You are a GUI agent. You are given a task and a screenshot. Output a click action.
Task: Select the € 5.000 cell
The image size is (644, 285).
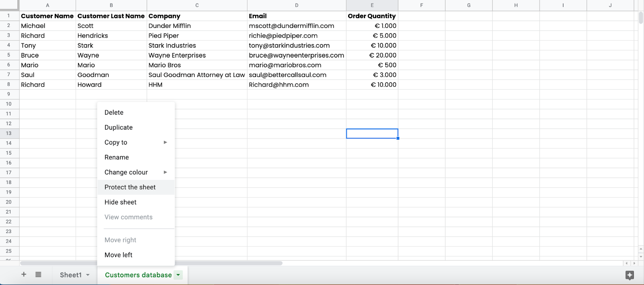[x=372, y=36]
